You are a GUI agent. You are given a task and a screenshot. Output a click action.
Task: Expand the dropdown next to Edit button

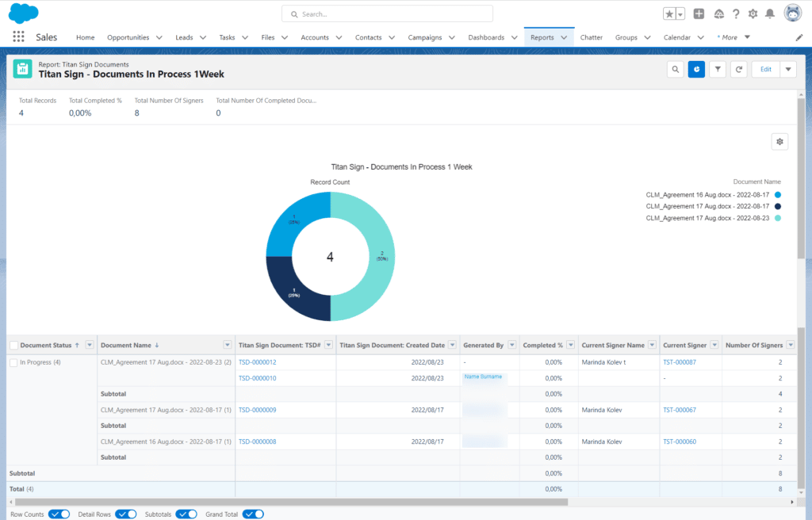(x=788, y=70)
